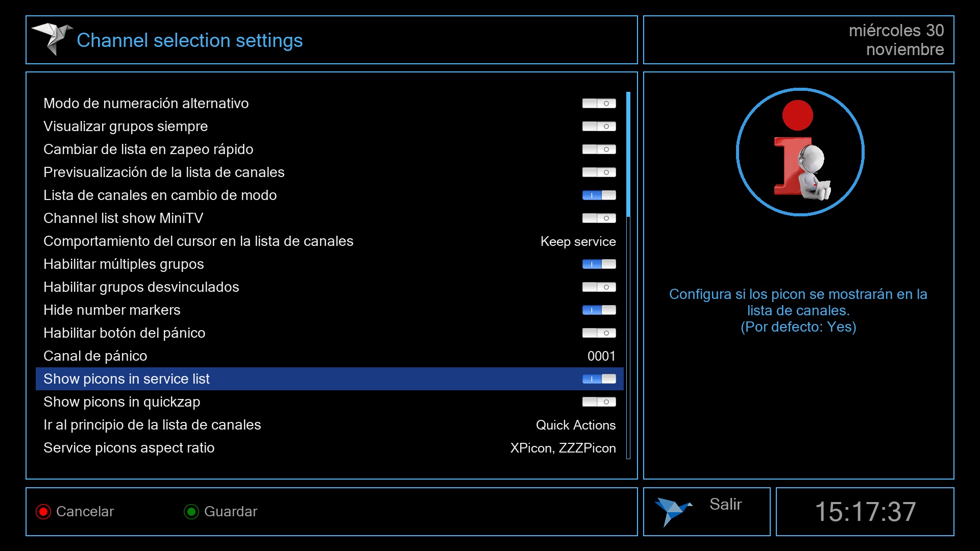
Task: Select Visualizar grupos siempre menu row
Action: (126, 127)
